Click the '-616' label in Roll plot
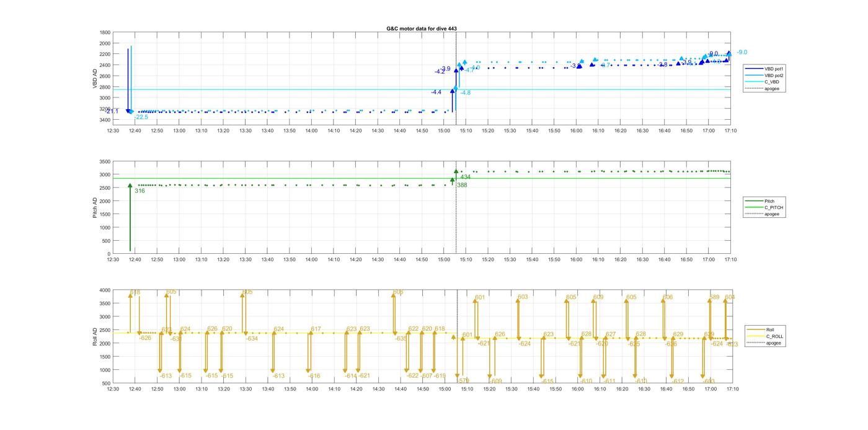 pyautogui.click(x=314, y=376)
